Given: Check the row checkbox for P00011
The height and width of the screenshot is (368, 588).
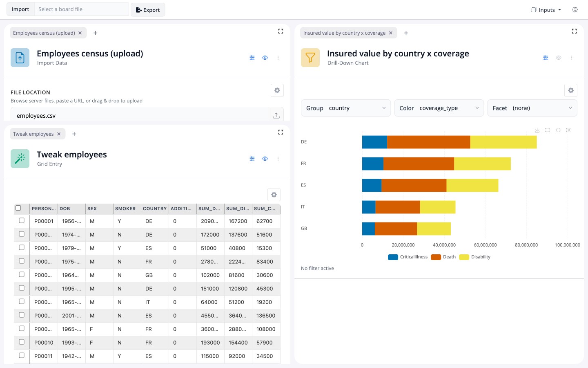Looking at the screenshot, I should click(x=22, y=356).
